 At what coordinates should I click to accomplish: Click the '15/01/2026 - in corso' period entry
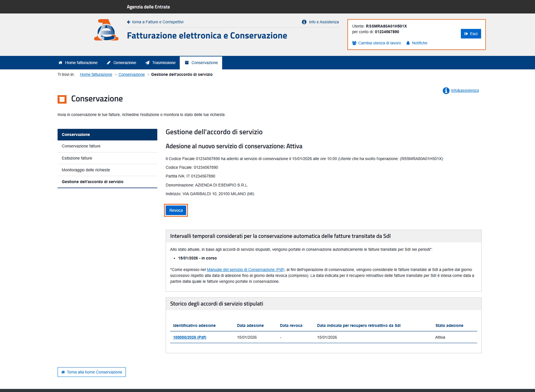[198, 258]
